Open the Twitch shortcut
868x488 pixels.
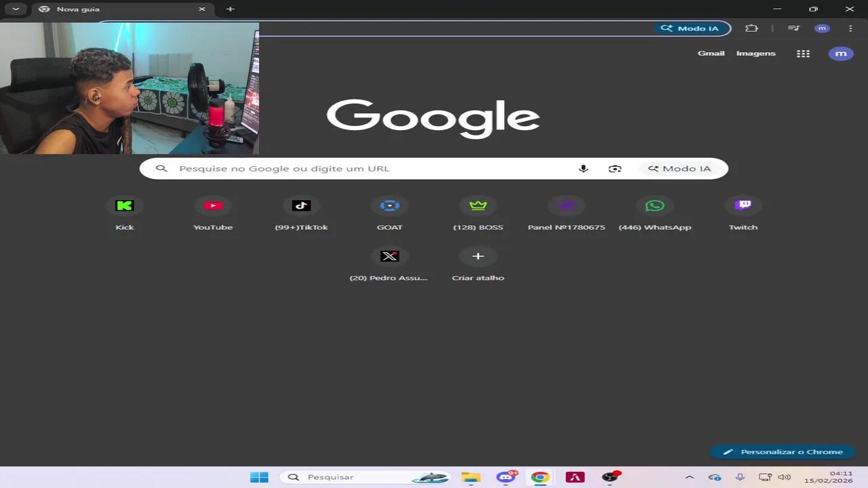tap(743, 205)
